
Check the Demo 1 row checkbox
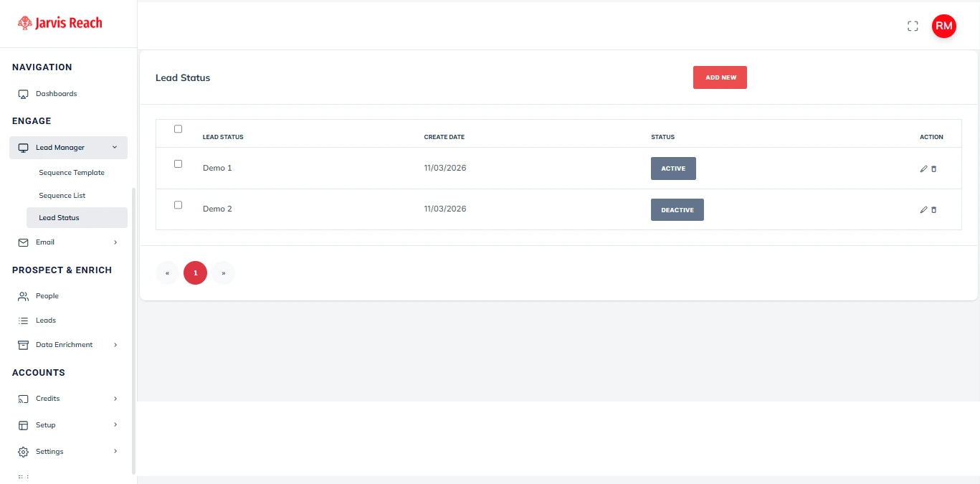[x=179, y=163]
